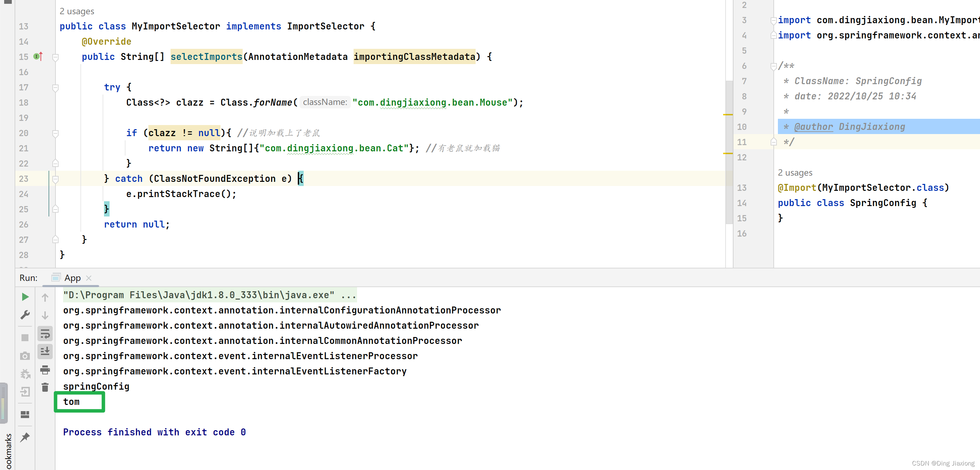
Task: Click the @Import annotation in SpringConfig
Action: coord(797,188)
